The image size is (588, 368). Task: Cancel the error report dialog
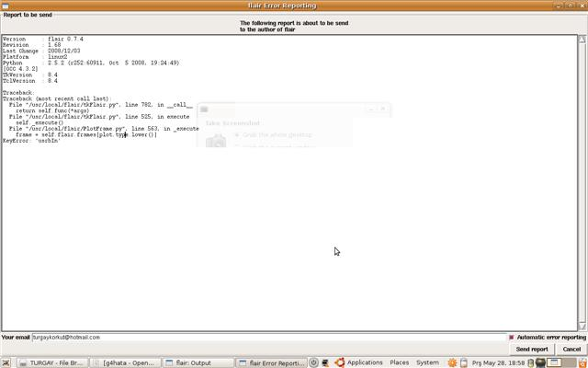tap(571, 350)
